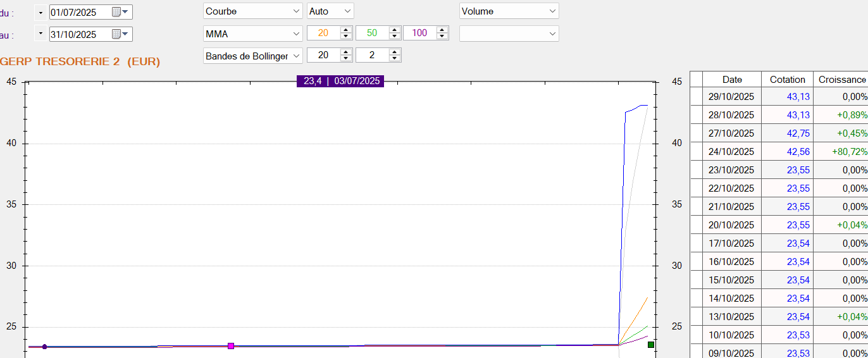Select the 24/10/2025 row in the table
The height and width of the screenshot is (358, 868).
point(731,152)
